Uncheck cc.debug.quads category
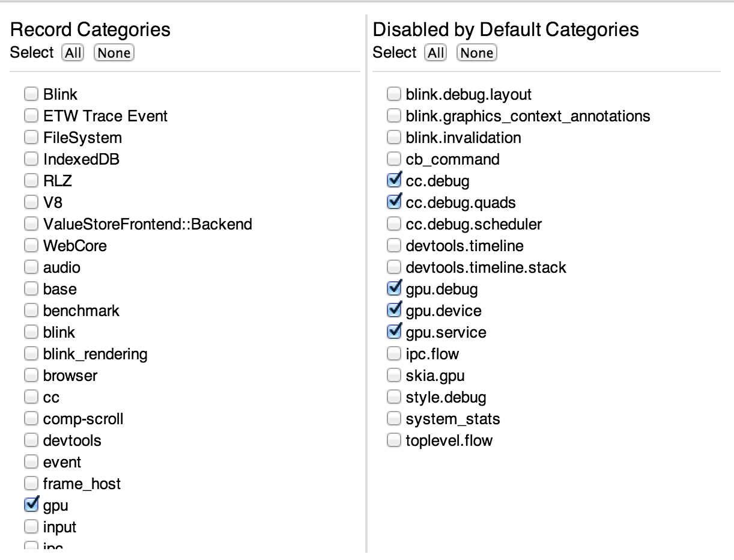The width and height of the screenshot is (734, 560). point(394,202)
